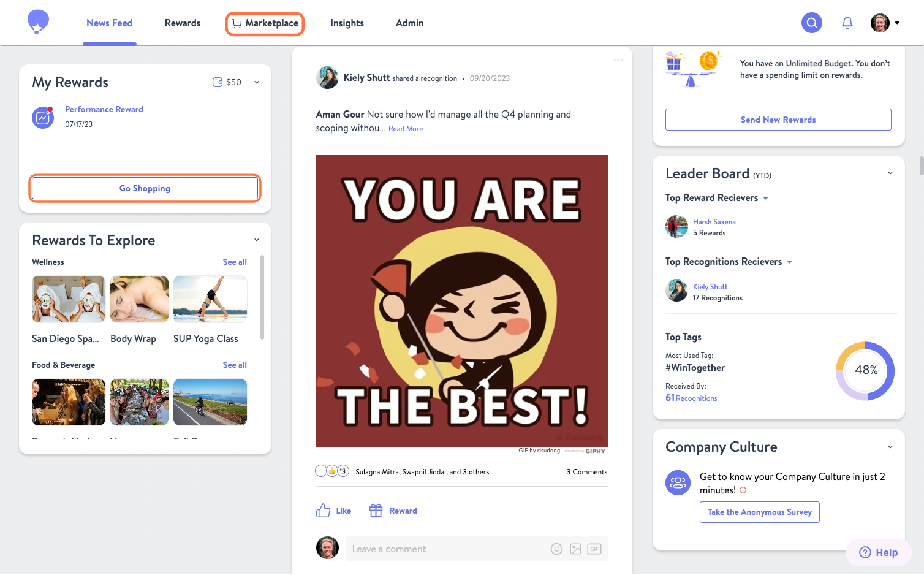Open Kiely Shutt leaderboard link
This screenshot has height=575, width=924.
tap(710, 287)
